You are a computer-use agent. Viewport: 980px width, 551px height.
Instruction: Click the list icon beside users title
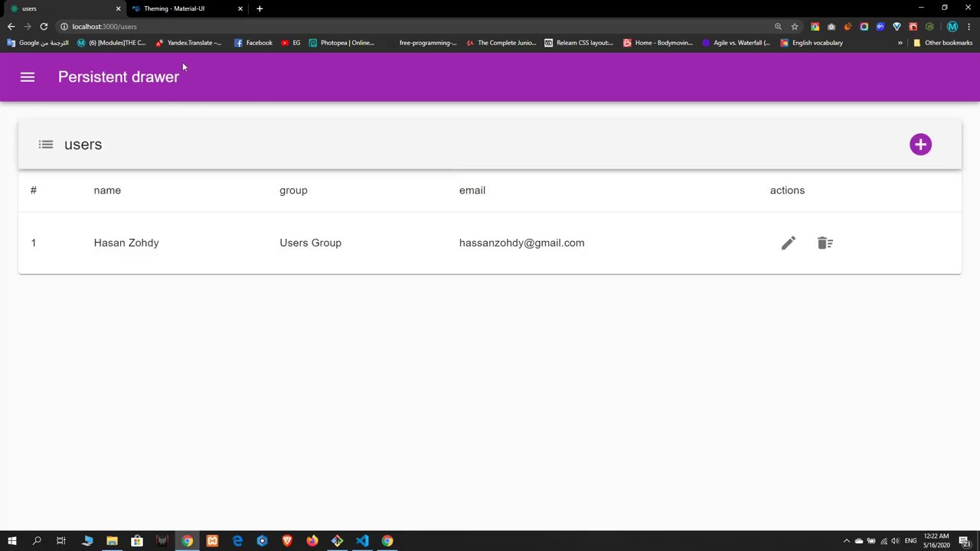[46, 145]
